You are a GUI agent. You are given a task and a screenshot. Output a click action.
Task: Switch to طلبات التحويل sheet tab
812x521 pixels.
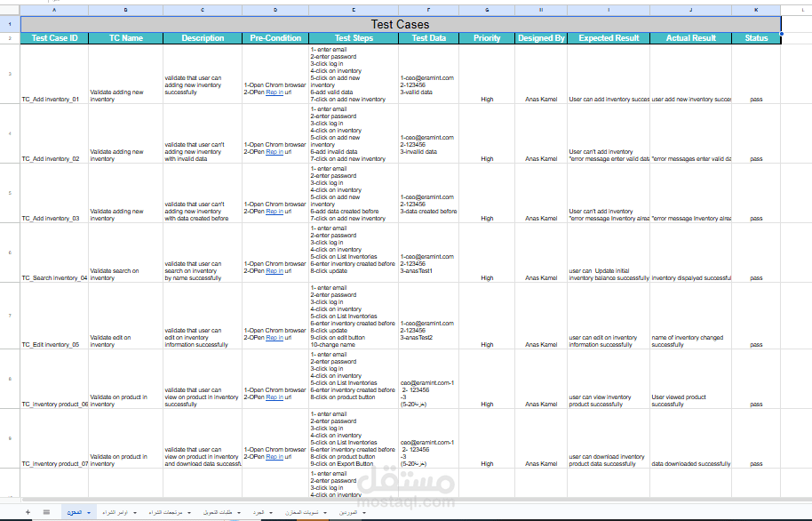pyautogui.click(x=218, y=512)
